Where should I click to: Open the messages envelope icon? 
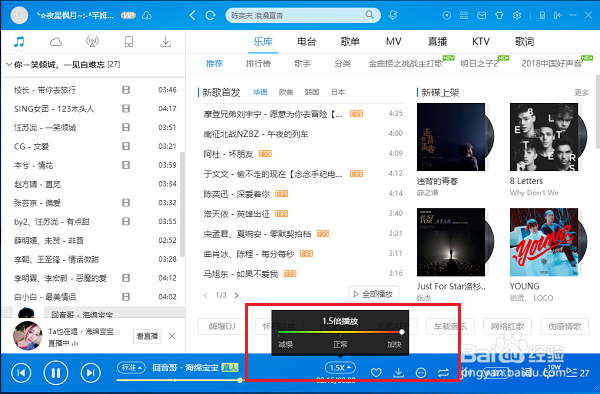point(481,15)
